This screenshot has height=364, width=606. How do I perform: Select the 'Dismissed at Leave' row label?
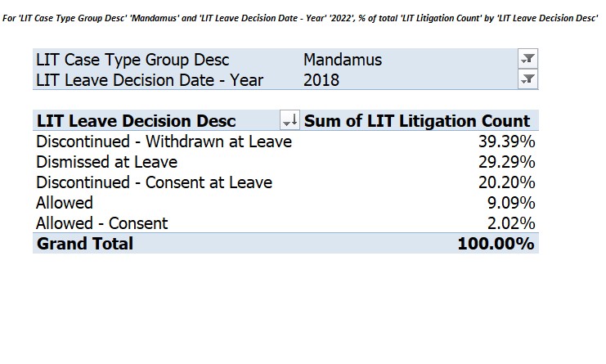pyautogui.click(x=106, y=162)
